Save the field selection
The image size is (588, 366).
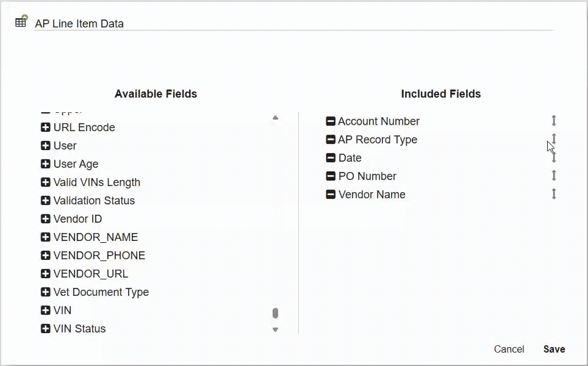tap(554, 349)
